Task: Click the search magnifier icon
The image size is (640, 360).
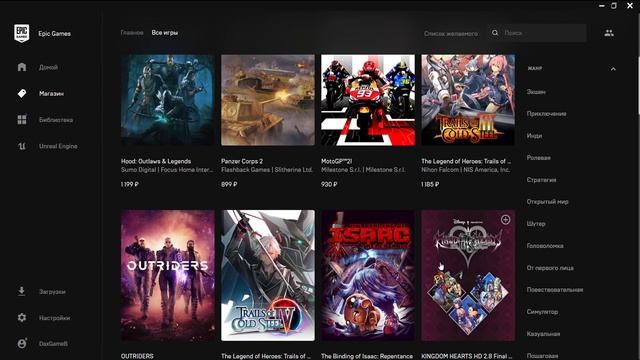Action: click(x=495, y=33)
